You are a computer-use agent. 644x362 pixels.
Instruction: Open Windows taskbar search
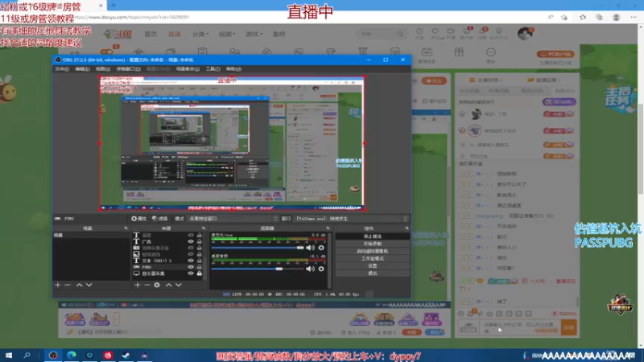(27, 356)
